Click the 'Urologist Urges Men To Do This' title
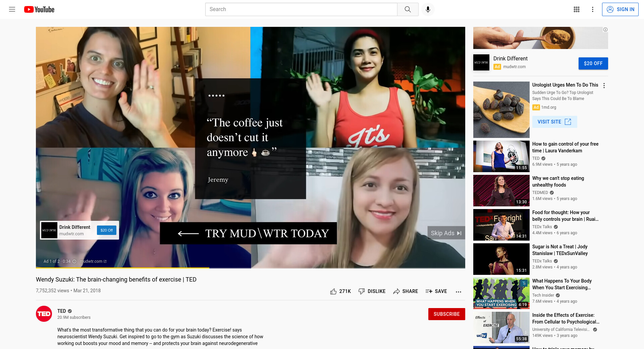 [x=565, y=85]
